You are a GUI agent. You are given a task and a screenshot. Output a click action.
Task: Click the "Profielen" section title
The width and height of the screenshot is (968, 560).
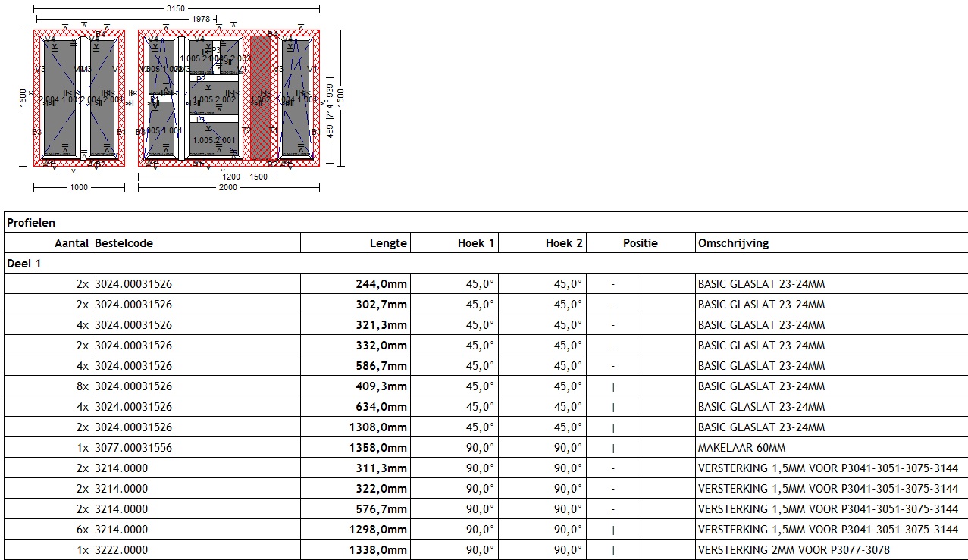(x=31, y=223)
